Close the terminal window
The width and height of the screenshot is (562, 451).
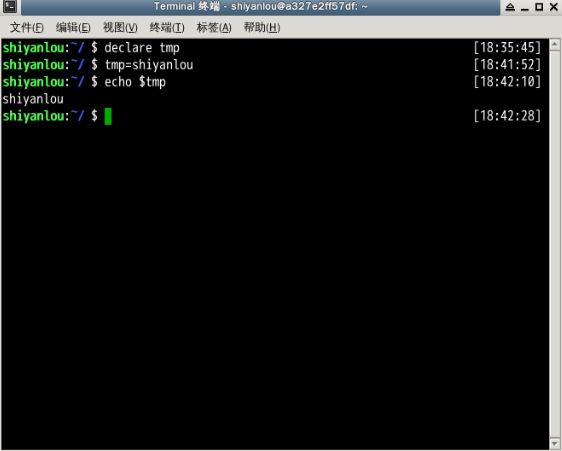coord(554,7)
